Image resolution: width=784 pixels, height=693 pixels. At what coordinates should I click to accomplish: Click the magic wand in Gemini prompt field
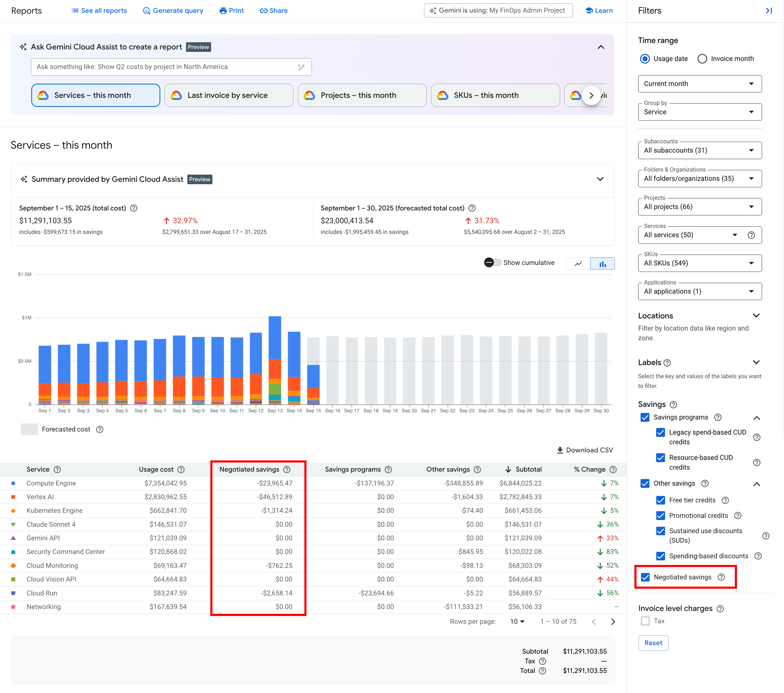302,67
